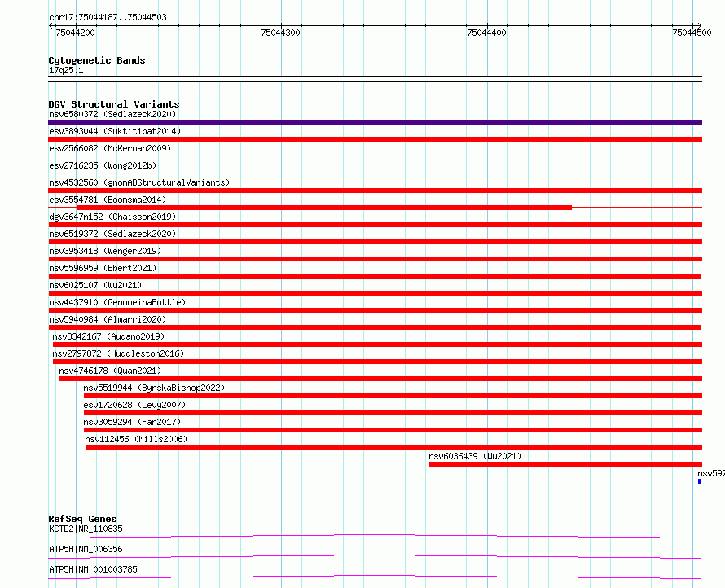Select the ATP5H|NM_001003785 gene label
Image resolution: width=725 pixels, height=588 pixels.
[x=93, y=569]
